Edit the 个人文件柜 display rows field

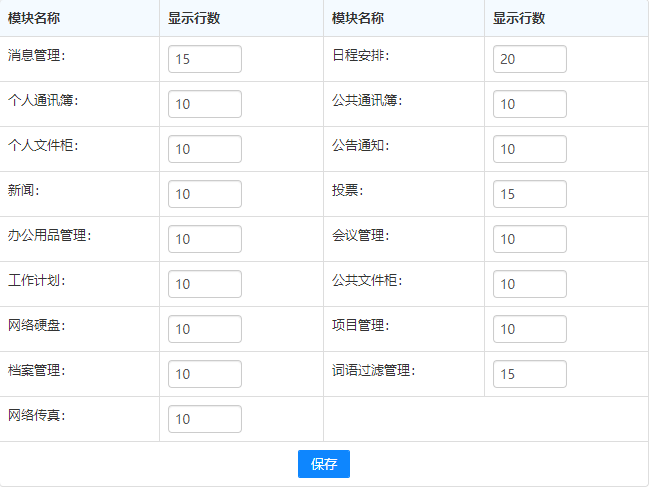pyautogui.click(x=205, y=149)
